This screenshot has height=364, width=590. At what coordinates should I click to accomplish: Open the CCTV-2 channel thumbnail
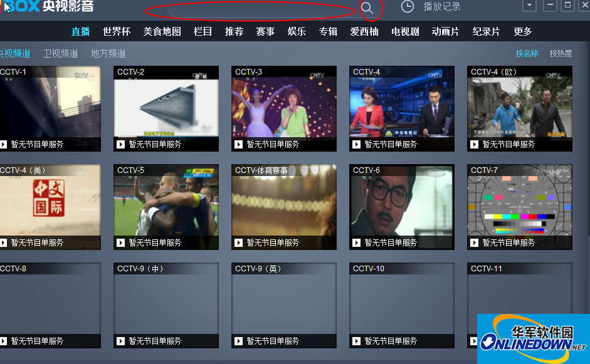[166, 108]
